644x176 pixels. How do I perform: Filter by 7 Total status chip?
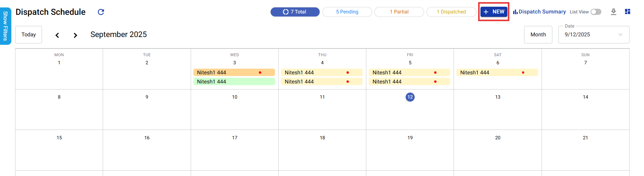295,12
